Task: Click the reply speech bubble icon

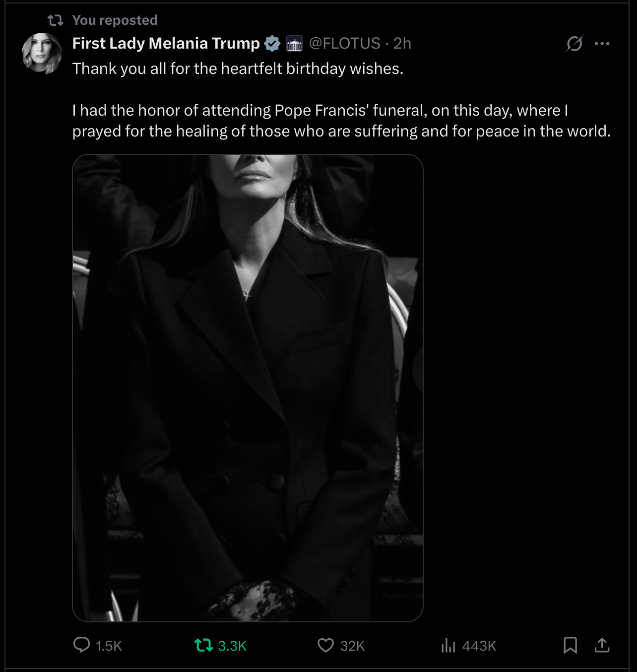Action: click(81, 645)
